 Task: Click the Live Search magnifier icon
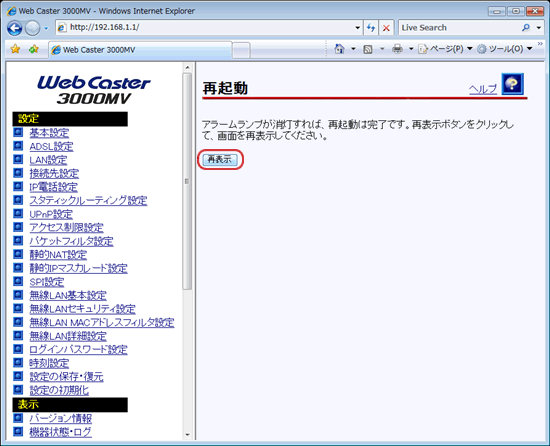pyautogui.click(x=526, y=28)
